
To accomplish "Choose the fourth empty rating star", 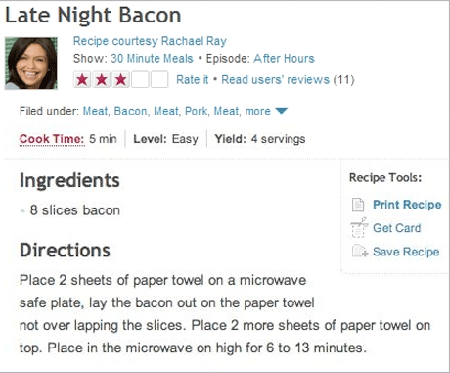I will pos(140,79).
